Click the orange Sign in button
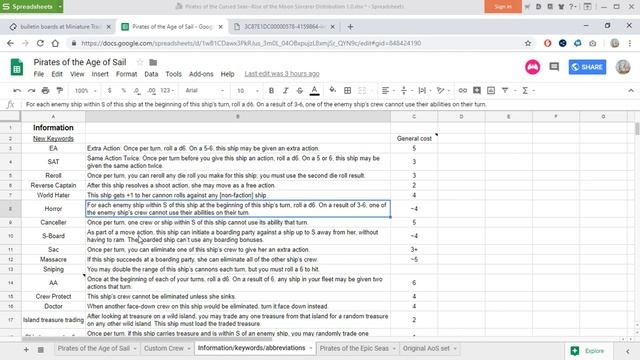Viewport: 640px width, 360px height. pyautogui.click(x=503, y=7)
